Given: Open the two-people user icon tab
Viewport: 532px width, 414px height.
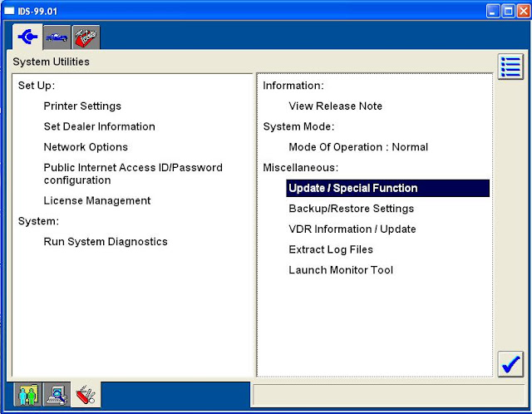Looking at the screenshot, I should click(x=27, y=395).
